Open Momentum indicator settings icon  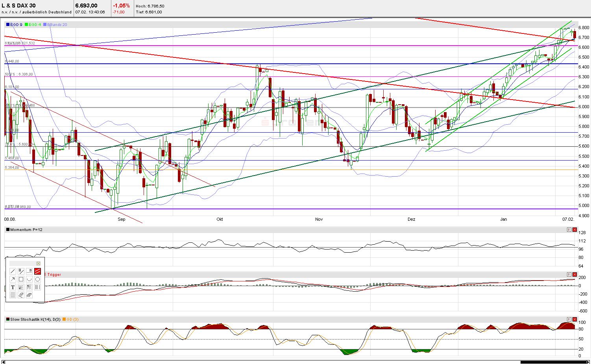coord(569,229)
